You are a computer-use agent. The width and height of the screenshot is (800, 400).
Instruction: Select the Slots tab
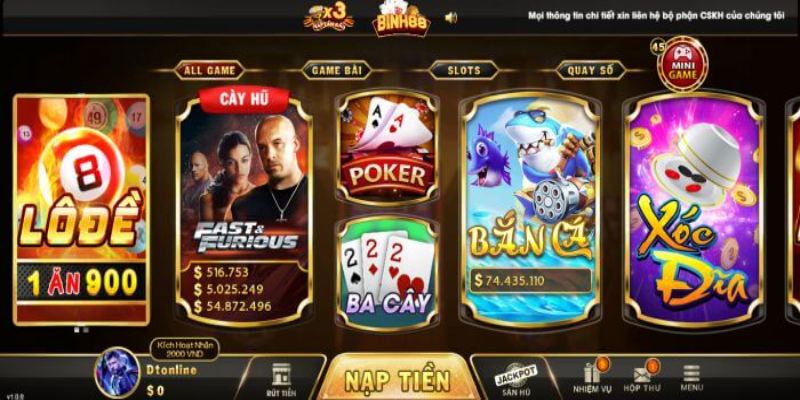point(463,70)
